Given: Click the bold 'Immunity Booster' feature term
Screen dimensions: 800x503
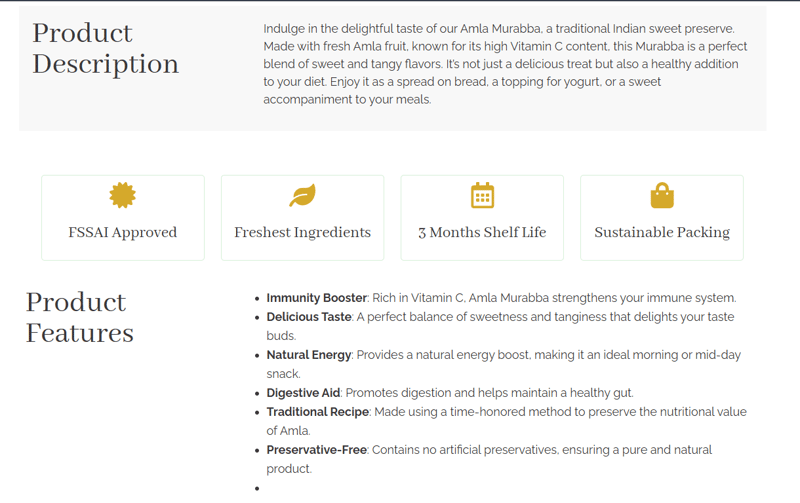Looking at the screenshot, I should coord(316,298).
